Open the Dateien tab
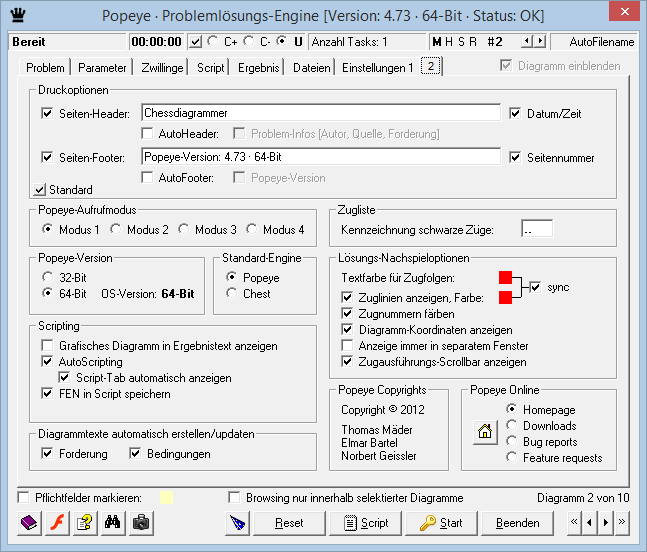This screenshot has height=552, width=647. point(312,68)
